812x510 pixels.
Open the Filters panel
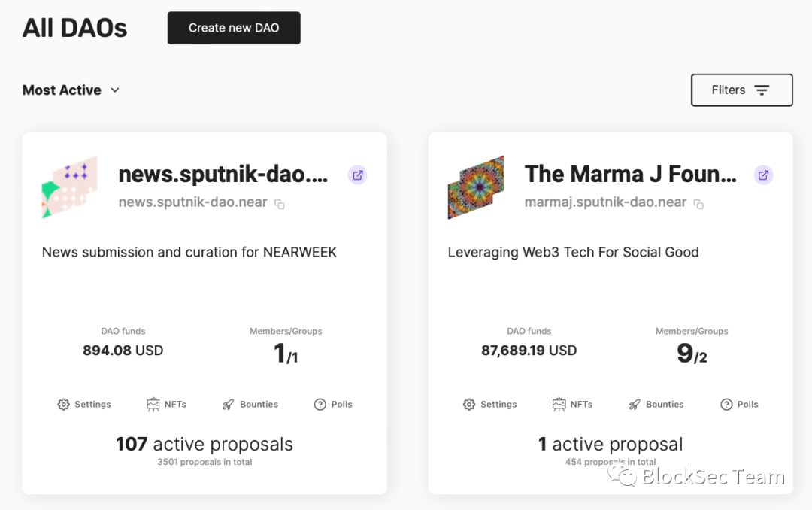click(x=741, y=90)
